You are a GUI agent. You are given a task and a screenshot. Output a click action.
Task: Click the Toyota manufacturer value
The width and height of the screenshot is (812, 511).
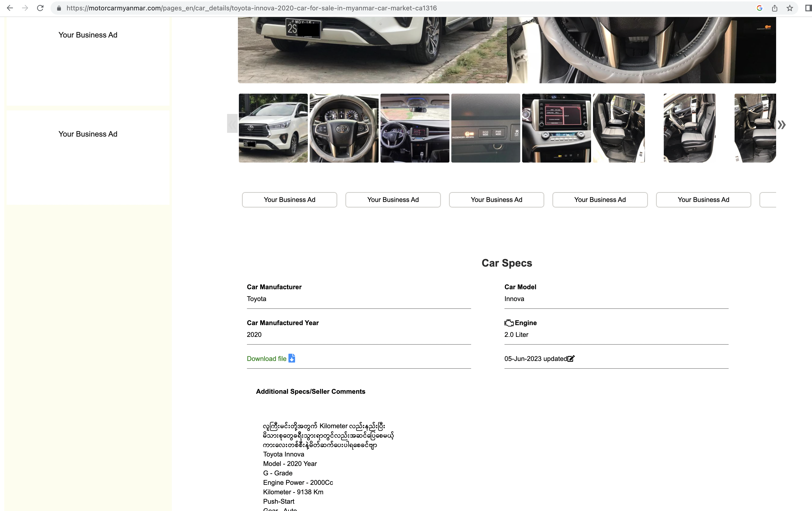[256, 299]
